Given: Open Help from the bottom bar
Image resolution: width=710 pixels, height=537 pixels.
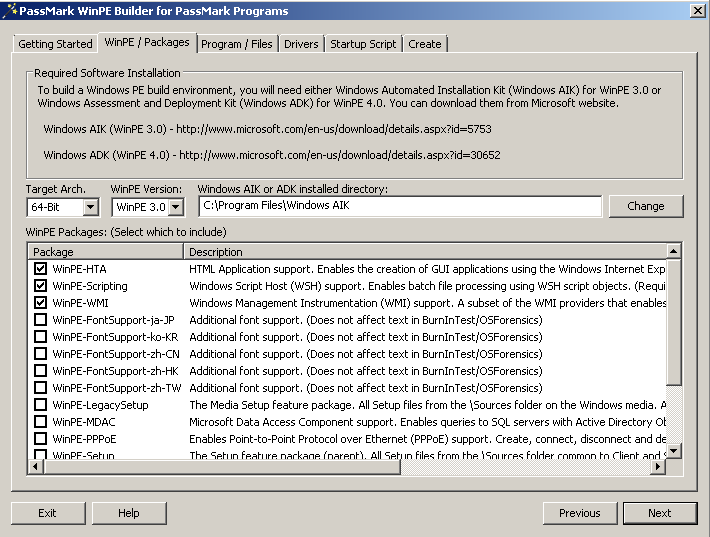Looking at the screenshot, I should coord(129,513).
